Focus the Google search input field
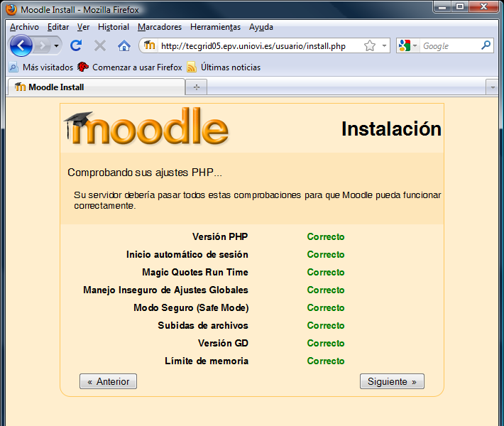504x426 pixels. pos(450,46)
